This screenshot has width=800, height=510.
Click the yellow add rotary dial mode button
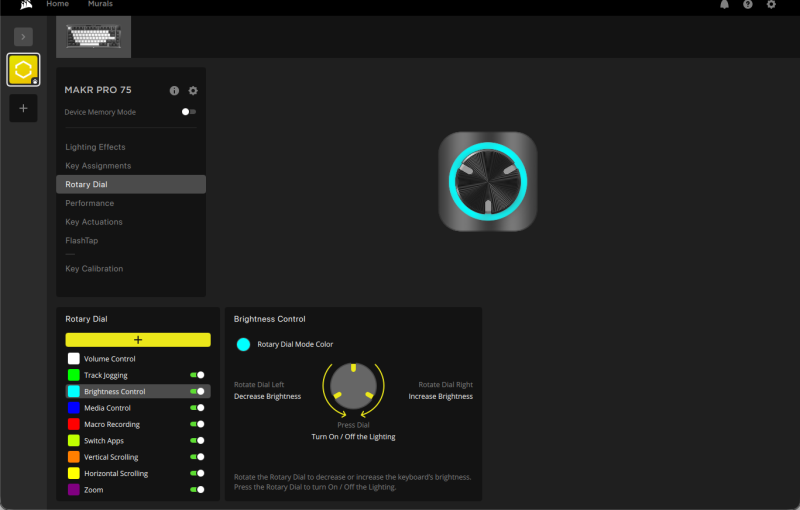pos(138,340)
